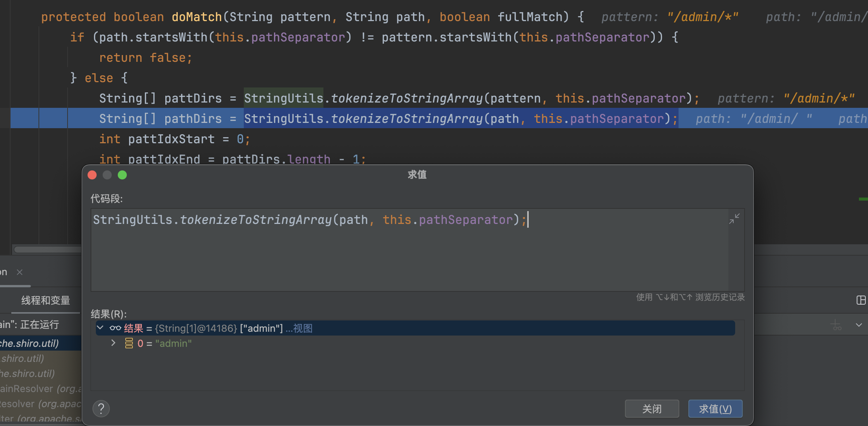
Task: Collapse the 结果 result node
Action: click(100, 328)
